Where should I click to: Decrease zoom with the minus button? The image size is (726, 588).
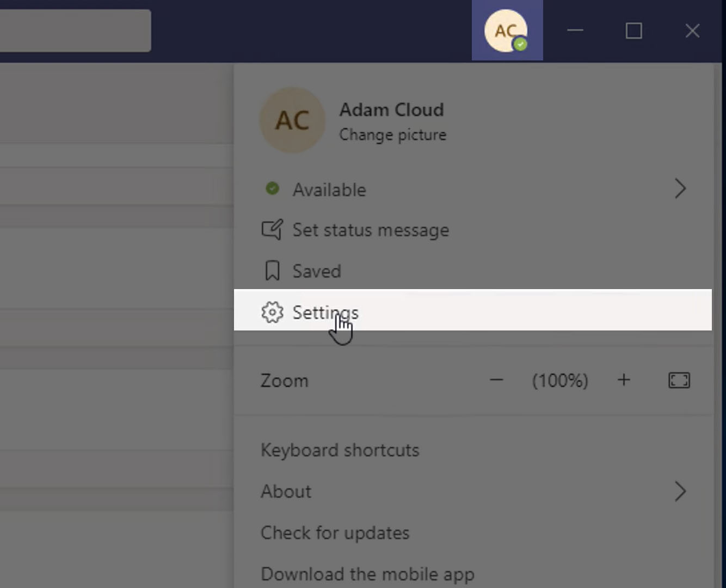click(496, 380)
